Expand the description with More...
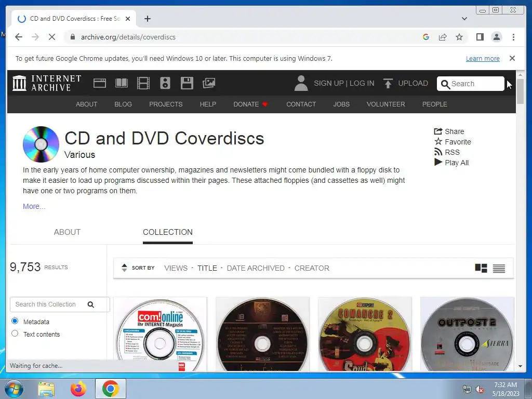Viewport: 532px width, 399px height. tap(34, 206)
